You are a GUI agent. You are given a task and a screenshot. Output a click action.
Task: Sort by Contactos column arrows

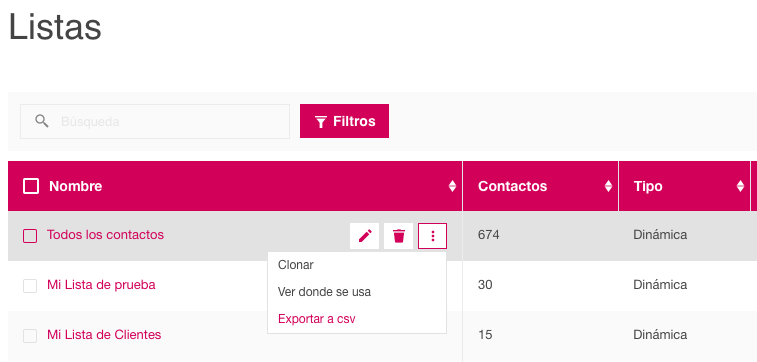point(608,186)
